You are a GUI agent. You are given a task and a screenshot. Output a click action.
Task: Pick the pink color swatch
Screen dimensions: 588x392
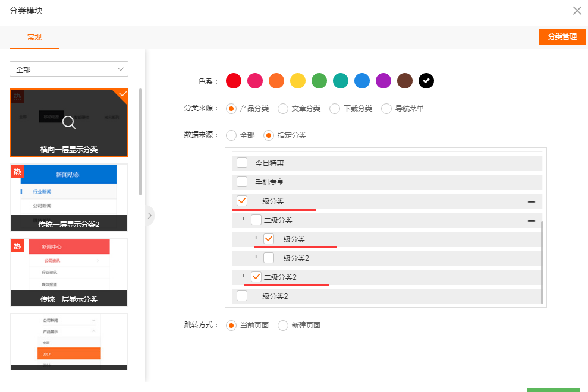[x=255, y=81]
